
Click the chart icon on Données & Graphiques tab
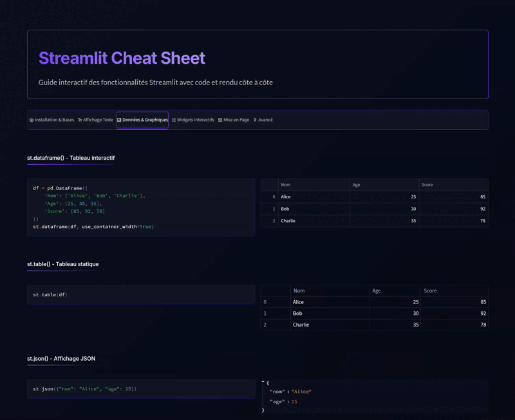pos(119,120)
